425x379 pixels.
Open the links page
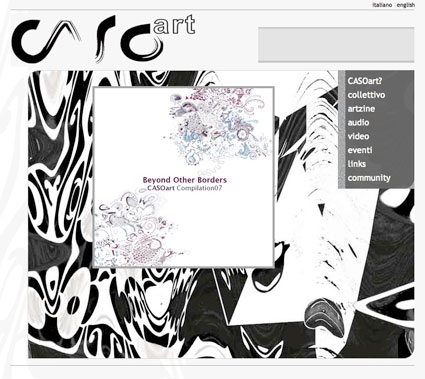357,164
